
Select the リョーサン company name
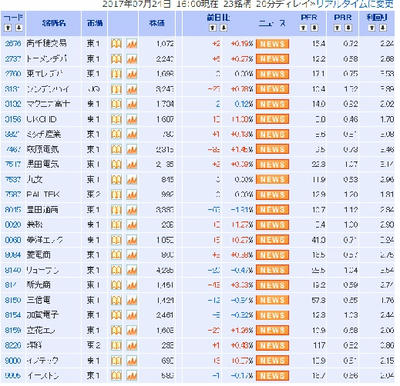coord(43,270)
